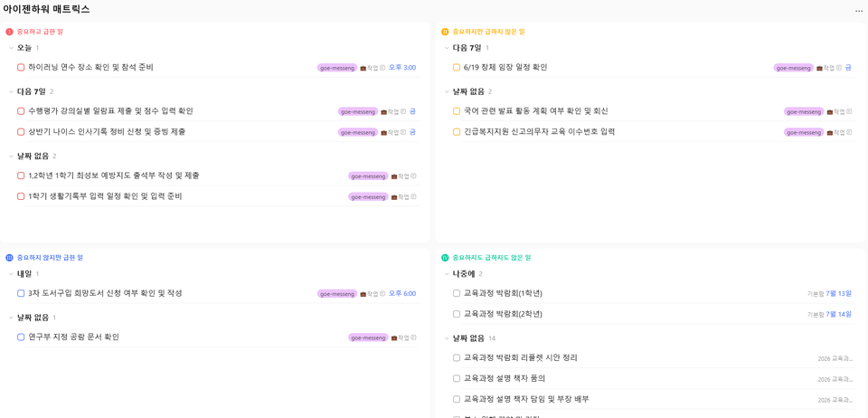Open task 1학기 생활기록부 입력 일정 확인 및 입력 준비
Image resolution: width=868 pixels, height=418 pixels.
click(105, 196)
